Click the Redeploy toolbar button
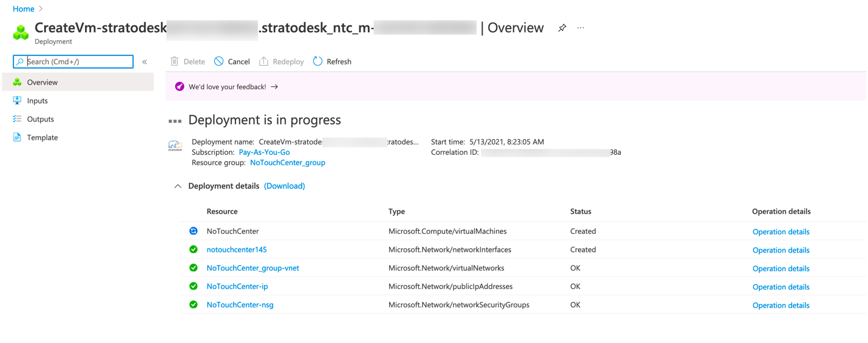This screenshot has width=868, height=343. 281,61
